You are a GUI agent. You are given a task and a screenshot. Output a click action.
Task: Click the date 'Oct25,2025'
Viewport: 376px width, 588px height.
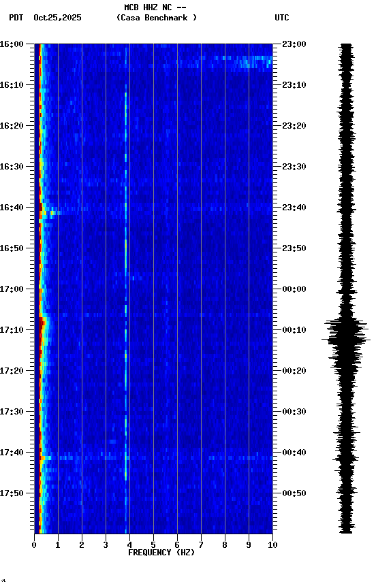57,17
